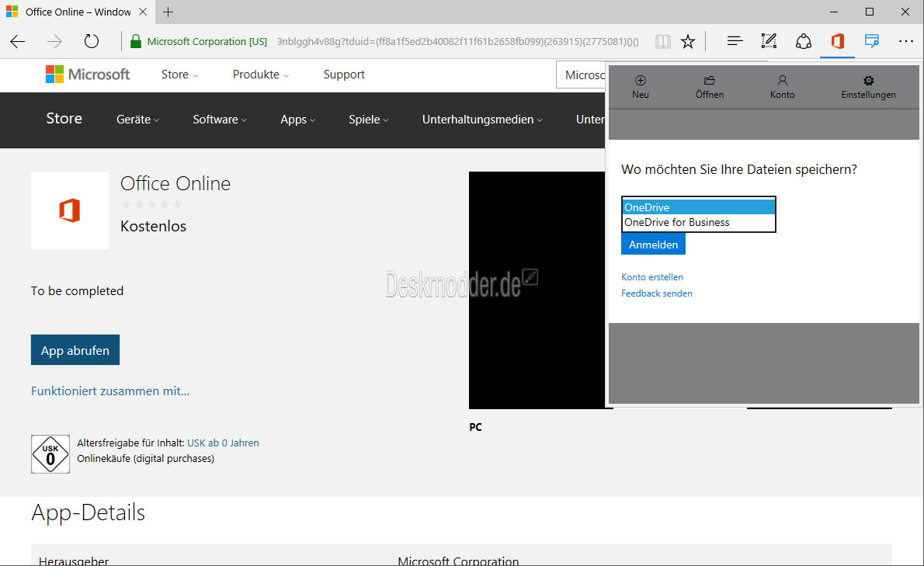Open the Edge More actions ellipsis menu
The height and width of the screenshot is (566, 924).
point(905,41)
